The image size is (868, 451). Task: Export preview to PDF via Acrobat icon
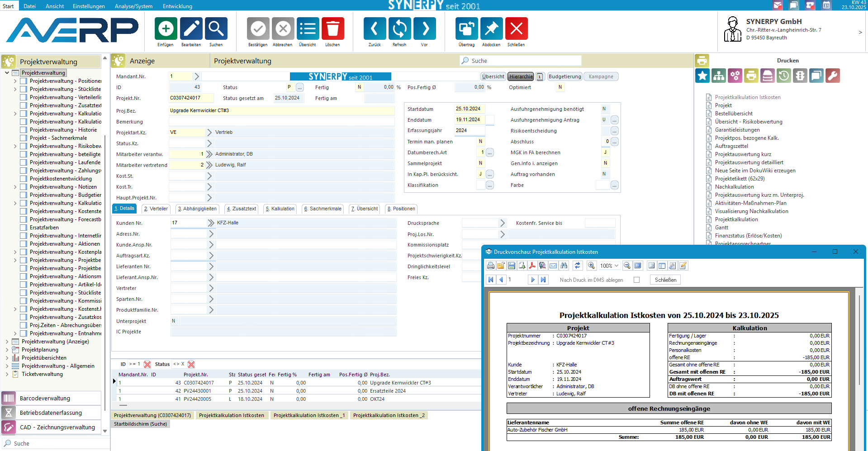coord(532,266)
